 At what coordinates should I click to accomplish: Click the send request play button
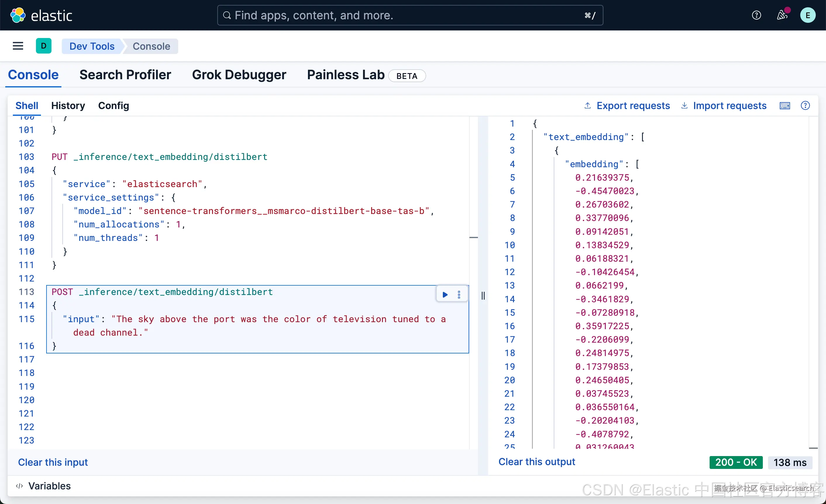(x=445, y=295)
